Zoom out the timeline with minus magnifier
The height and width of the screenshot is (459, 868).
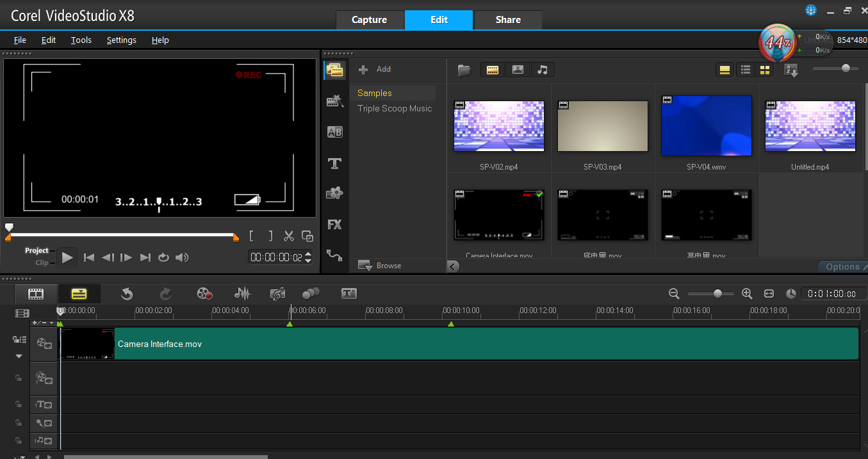click(674, 293)
